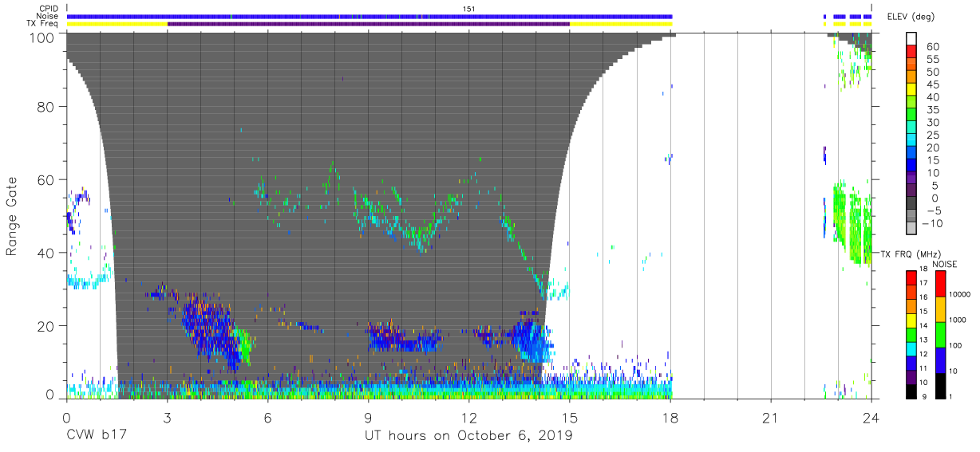Click the red segment of the TX FRQ color bar
Screen dimensions: 980x452
[x=911, y=278]
